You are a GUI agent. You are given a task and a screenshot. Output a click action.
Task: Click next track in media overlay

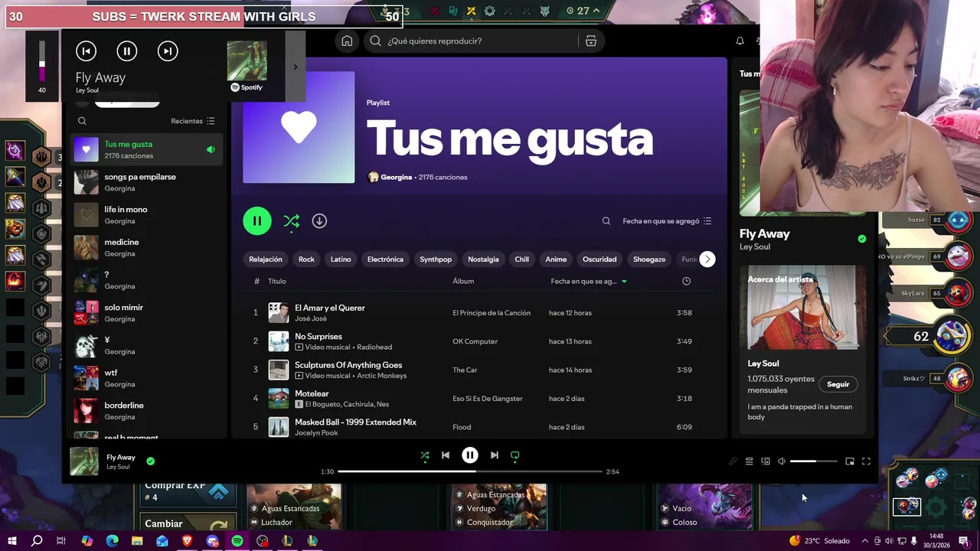point(168,51)
